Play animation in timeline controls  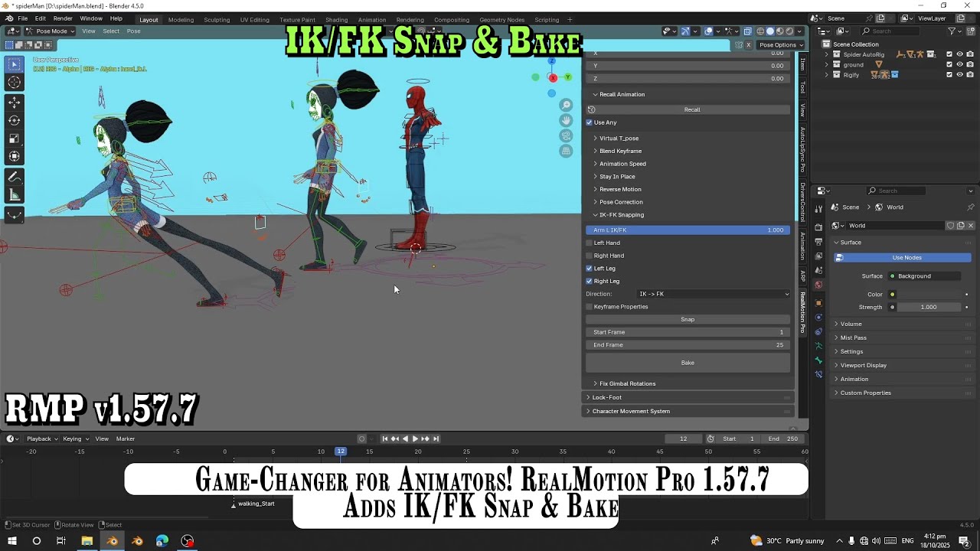[x=415, y=439]
